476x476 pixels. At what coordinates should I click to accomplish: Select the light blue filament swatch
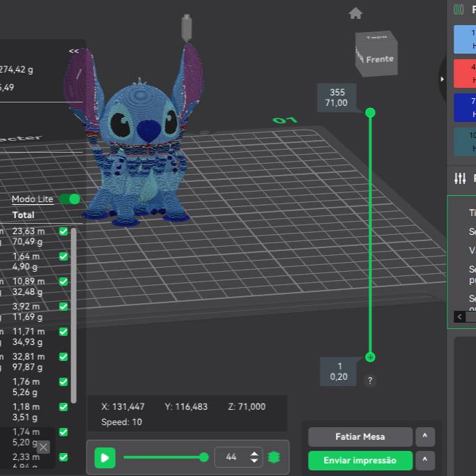[465, 40]
